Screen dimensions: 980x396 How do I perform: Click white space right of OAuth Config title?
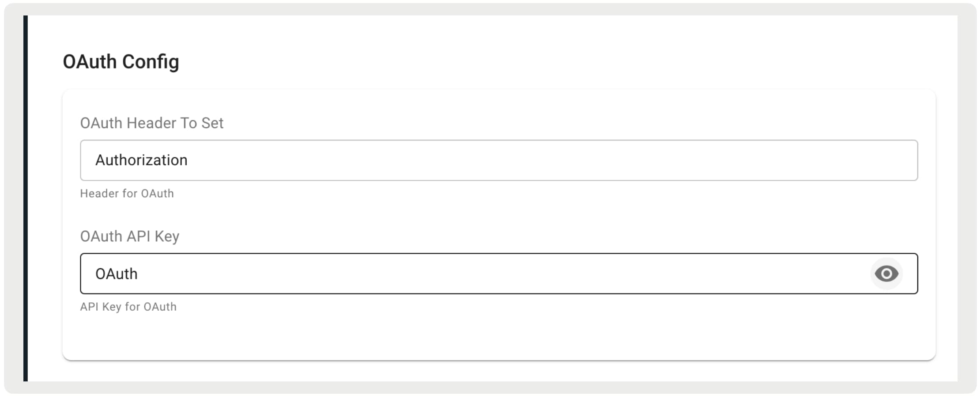coord(530,62)
